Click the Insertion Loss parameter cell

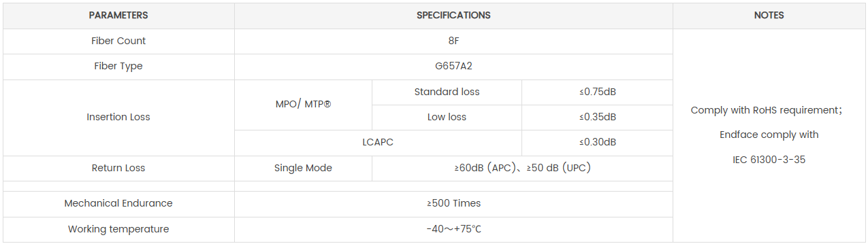tap(118, 118)
